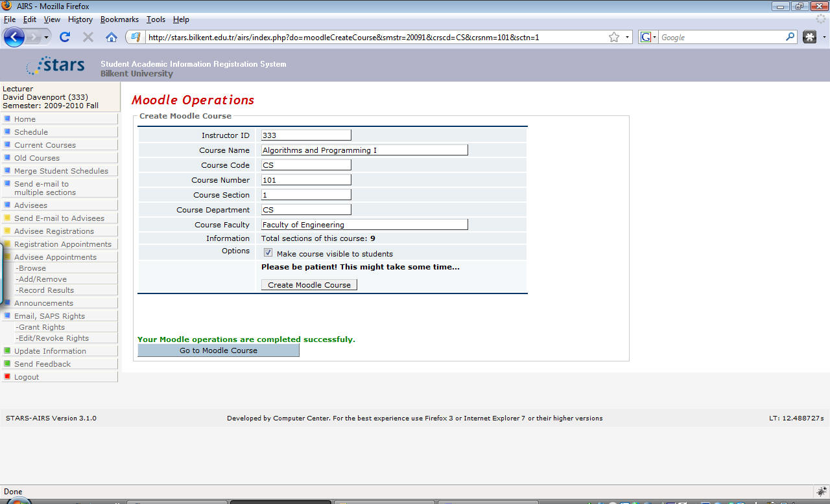Open the File menu
Screen dimensions: 830x504
10,19
